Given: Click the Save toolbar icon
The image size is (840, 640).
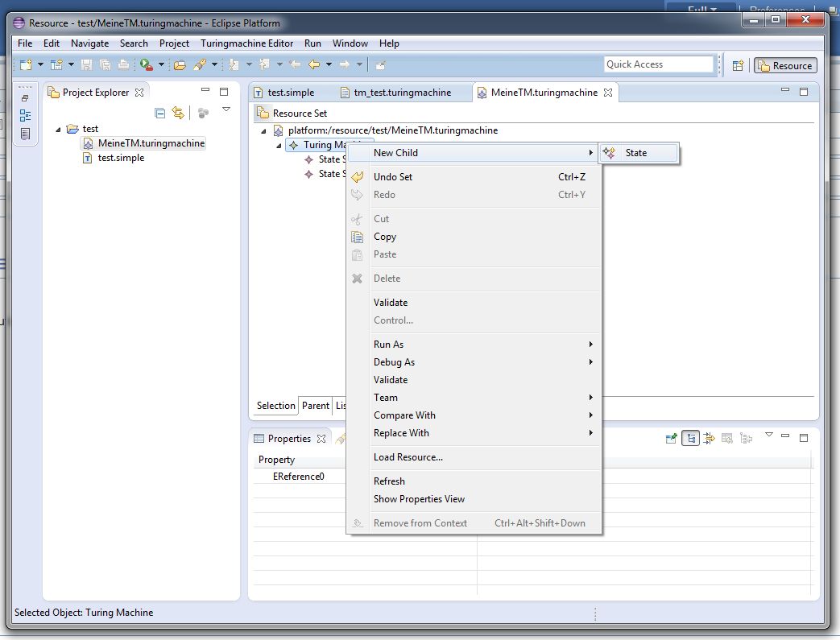Looking at the screenshot, I should (86, 64).
